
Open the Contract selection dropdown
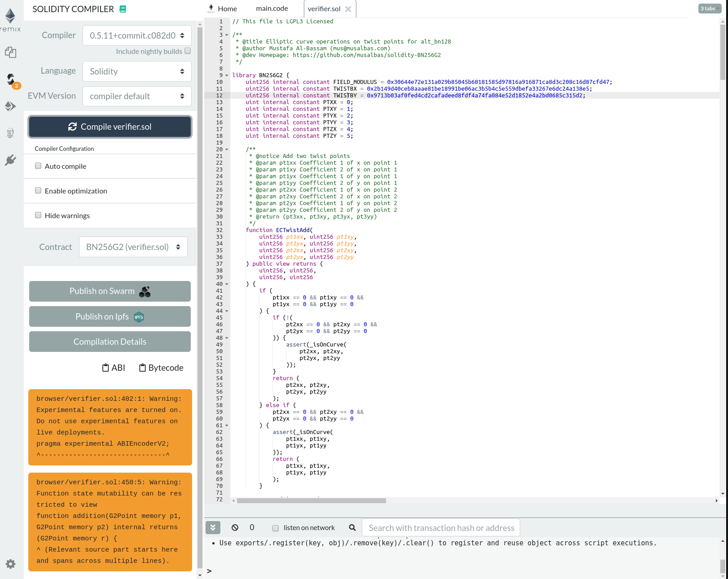click(x=133, y=247)
